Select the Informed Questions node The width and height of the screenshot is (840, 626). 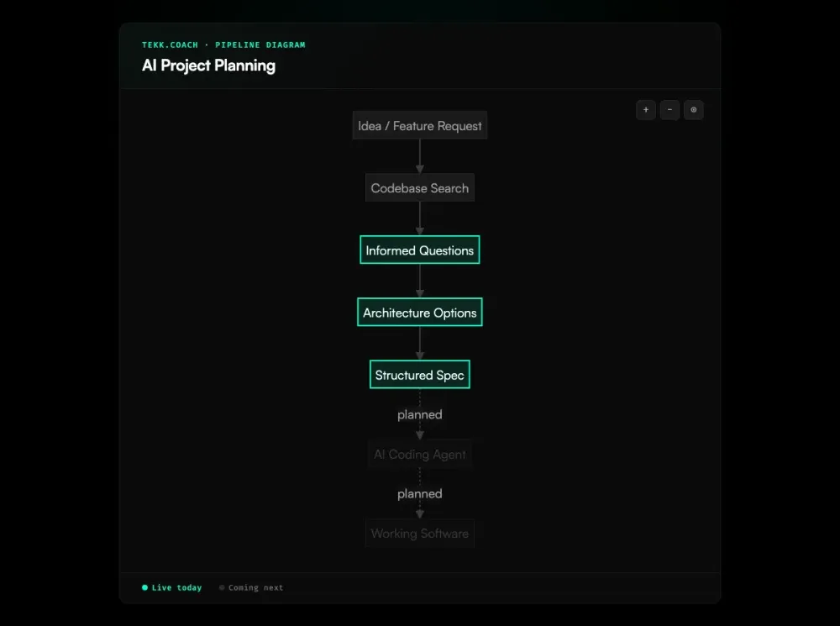click(x=419, y=250)
